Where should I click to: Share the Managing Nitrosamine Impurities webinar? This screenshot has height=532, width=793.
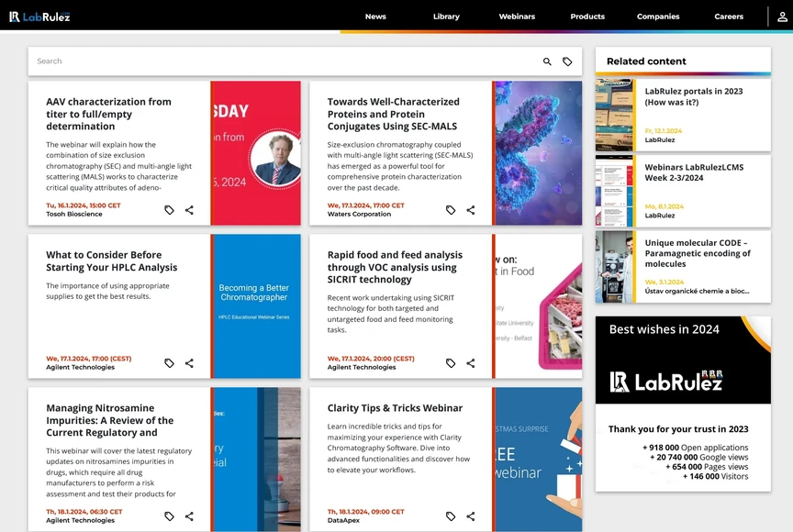(189, 516)
